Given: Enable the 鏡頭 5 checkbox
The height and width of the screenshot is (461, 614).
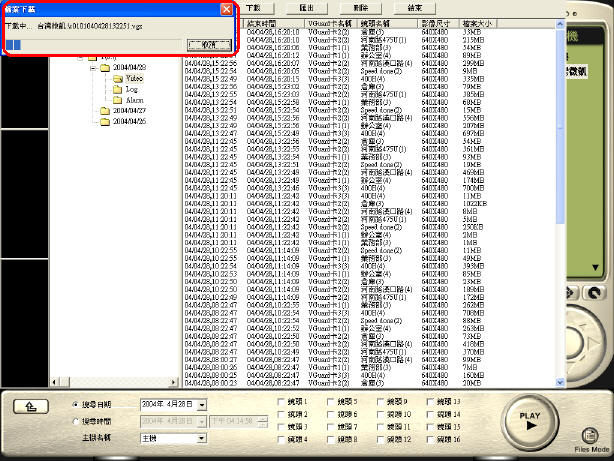Looking at the screenshot, I should 330,402.
